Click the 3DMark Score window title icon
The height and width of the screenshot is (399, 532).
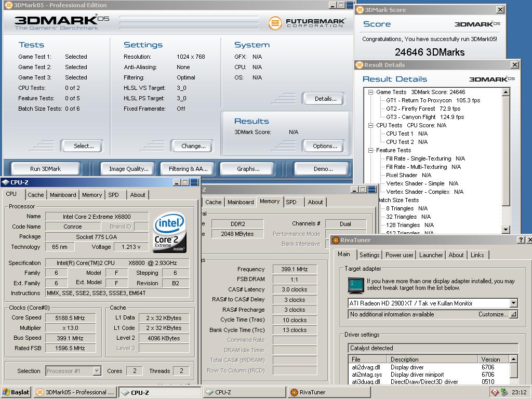tap(361, 10)
